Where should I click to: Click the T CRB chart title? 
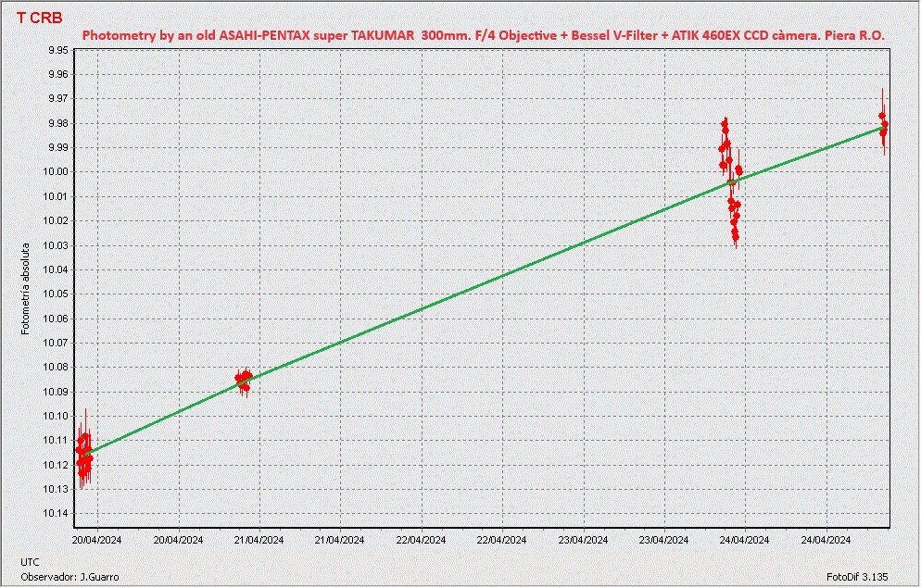pyautogui.click(x=39, y=17)
